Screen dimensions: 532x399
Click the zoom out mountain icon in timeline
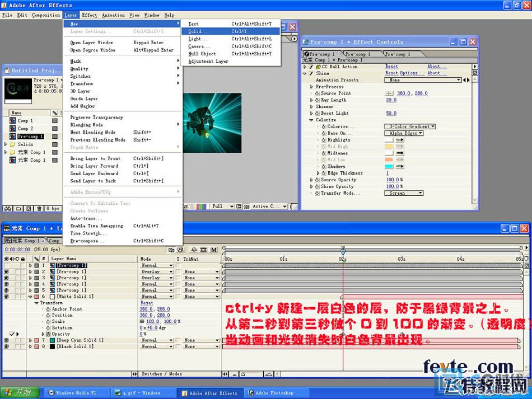click(234, 374)
